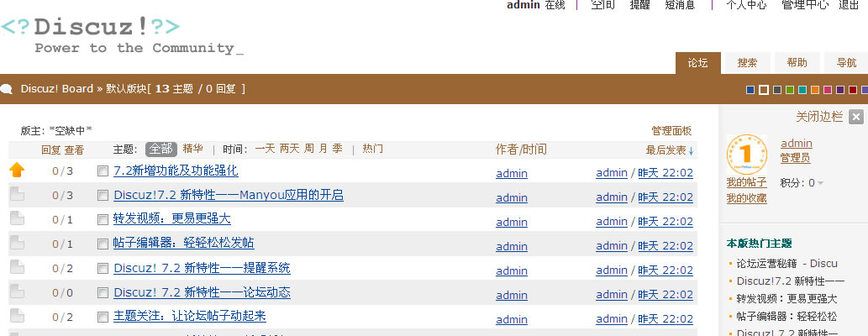This screenshot has height=336, width=868.
Task: Choose the blue theme color swatch
Action: click(750, 90)
